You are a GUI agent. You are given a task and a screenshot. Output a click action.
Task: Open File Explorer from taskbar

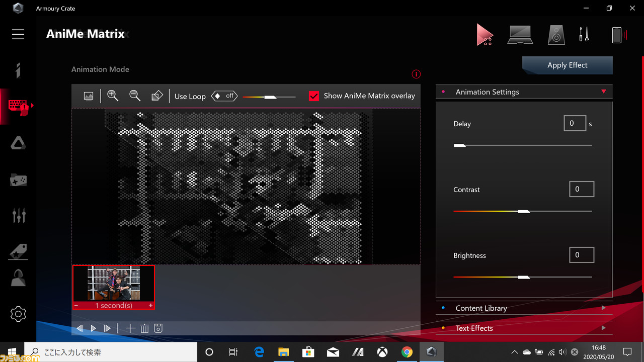[x=284, y=352]
